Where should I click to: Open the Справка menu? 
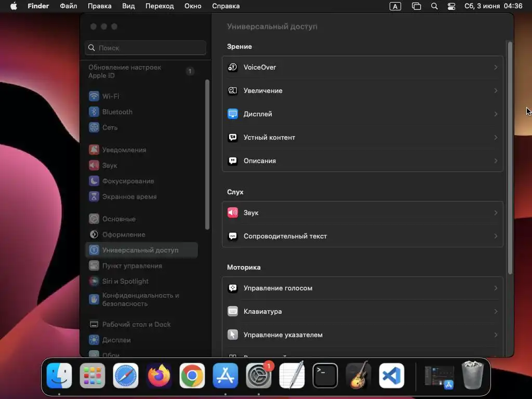(225, 6)
